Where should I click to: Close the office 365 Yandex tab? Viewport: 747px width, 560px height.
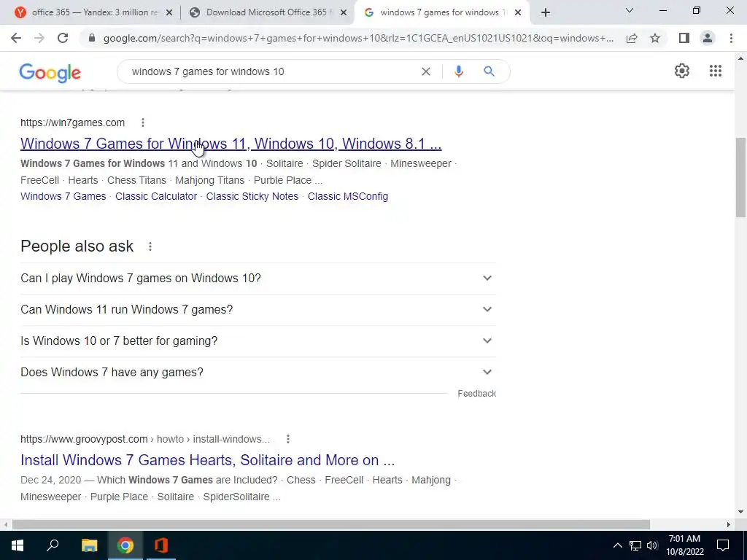[169, 13]
